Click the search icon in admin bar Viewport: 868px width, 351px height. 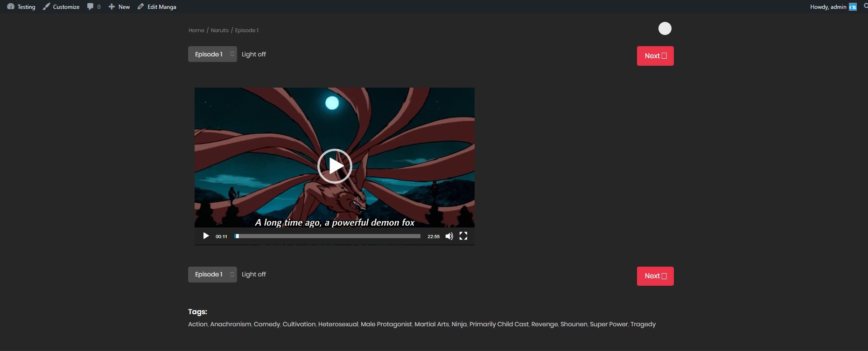coord(865,7)
